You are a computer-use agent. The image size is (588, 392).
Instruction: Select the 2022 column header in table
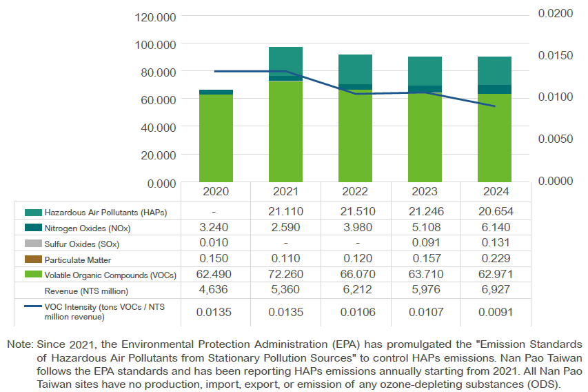point(356,192)
